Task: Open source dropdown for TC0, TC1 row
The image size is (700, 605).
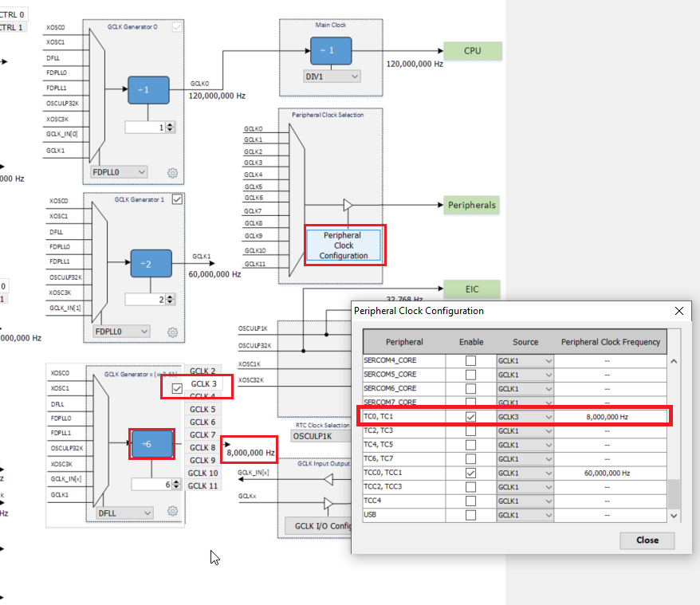Action: (525, 416)
